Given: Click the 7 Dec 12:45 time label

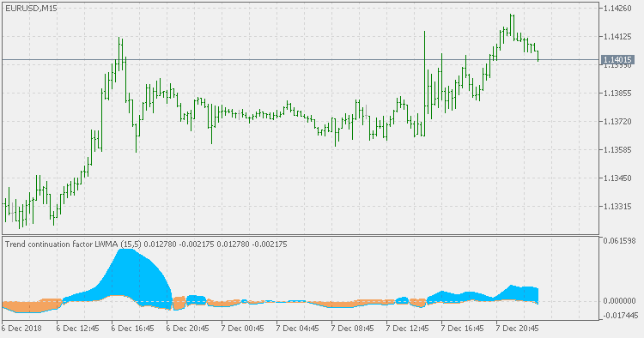Looking at the screenshot, I should pyautogui.click(x=408, y=329).
